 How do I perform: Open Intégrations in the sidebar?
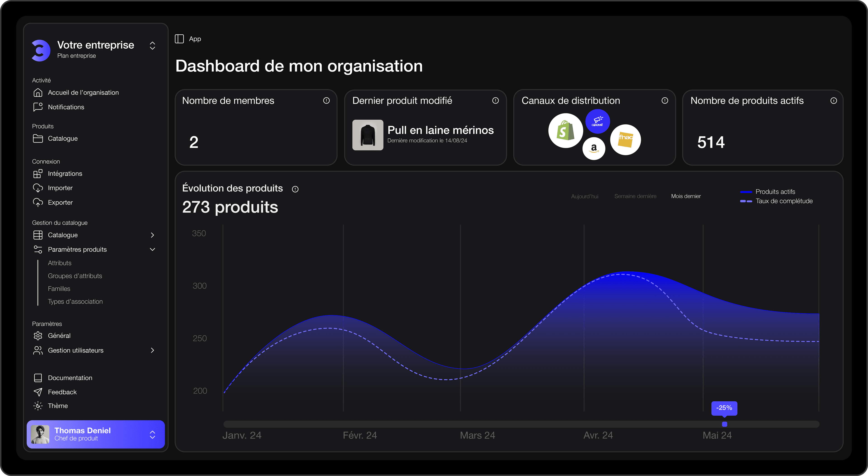[65, 174]
